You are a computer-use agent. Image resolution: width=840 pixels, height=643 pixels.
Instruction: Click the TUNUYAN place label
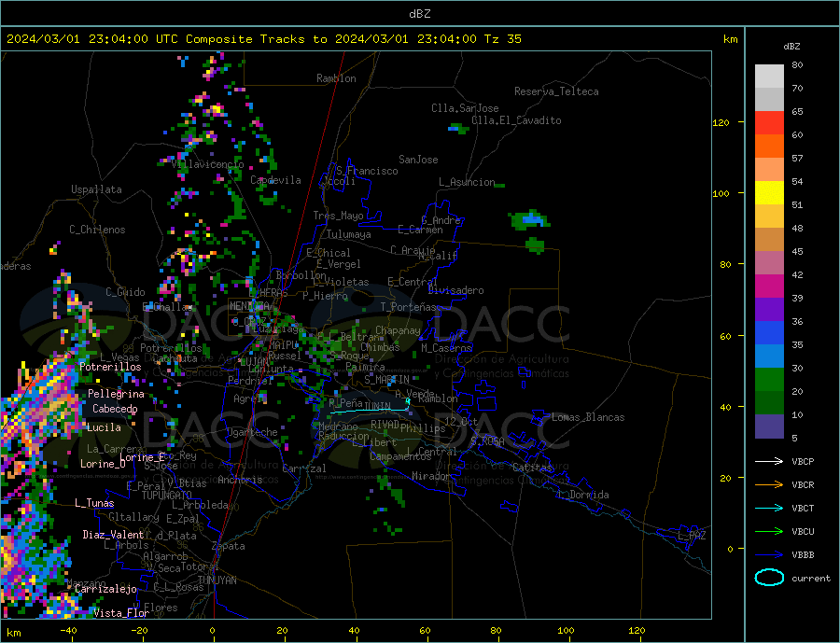coord(217,580)
